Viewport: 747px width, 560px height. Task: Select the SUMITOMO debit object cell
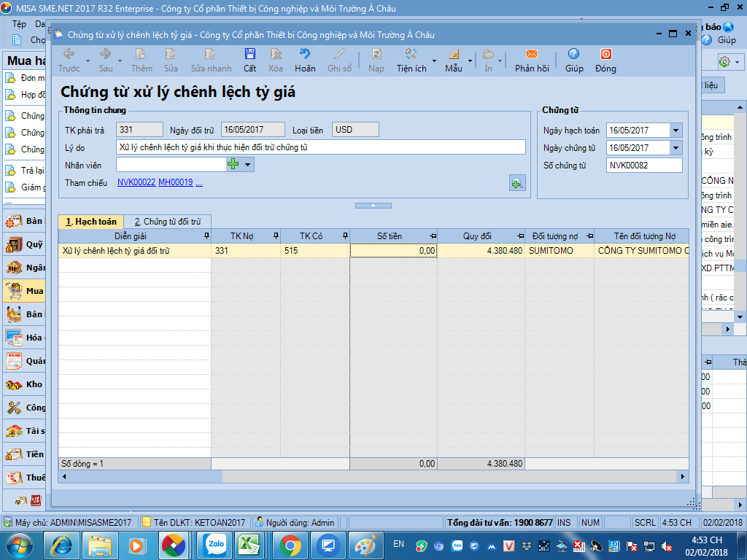[560, 251]
